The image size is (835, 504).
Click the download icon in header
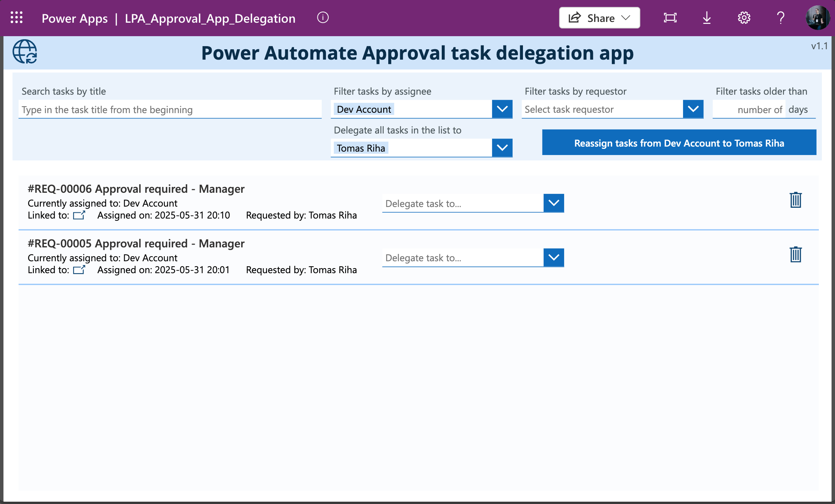707,18
